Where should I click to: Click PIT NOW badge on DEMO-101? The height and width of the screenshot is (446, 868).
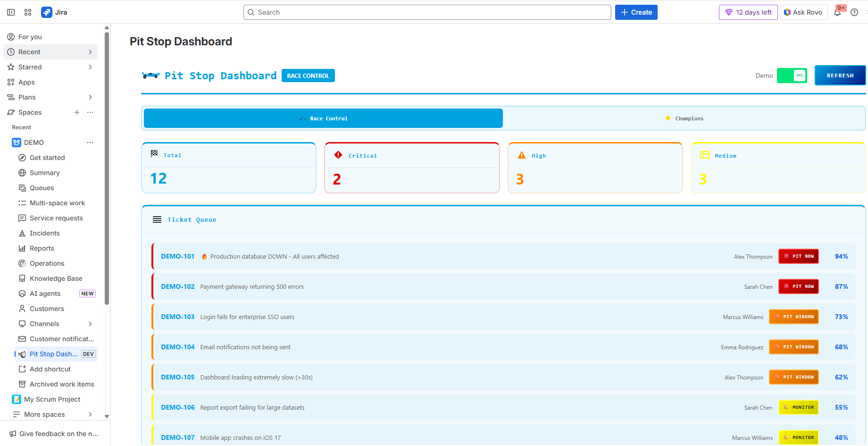click(x=799, y=256)
